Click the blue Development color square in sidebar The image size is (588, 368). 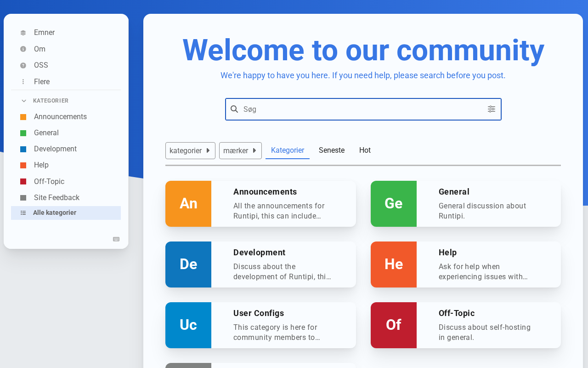pyautogui.click(x=23, y=149)
